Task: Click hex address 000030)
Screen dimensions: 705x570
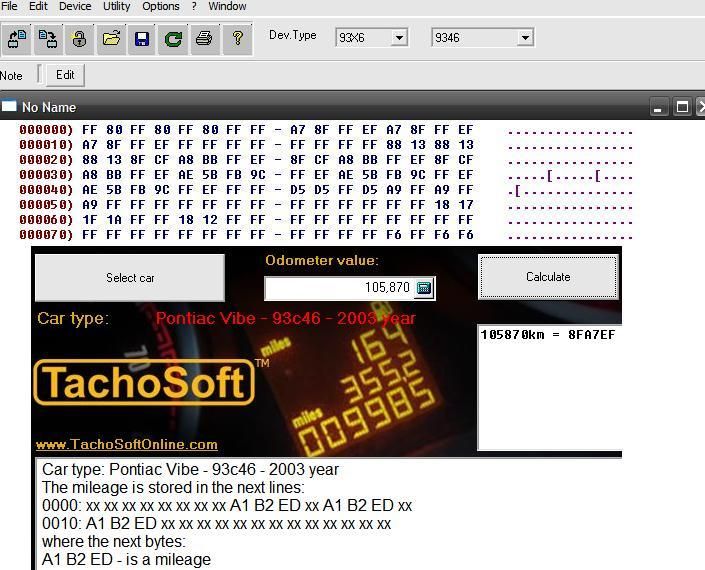Action: 46,175
